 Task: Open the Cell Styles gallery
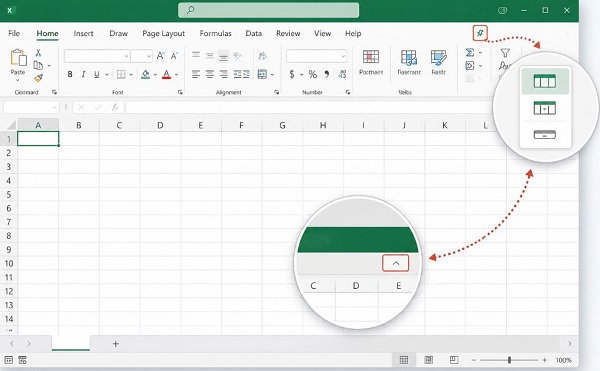click(439, 62)
